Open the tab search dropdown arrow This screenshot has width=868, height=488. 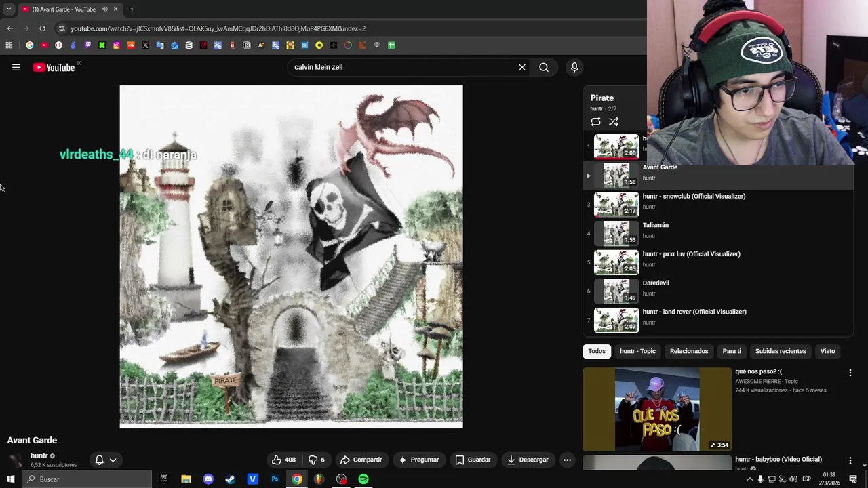9,9
